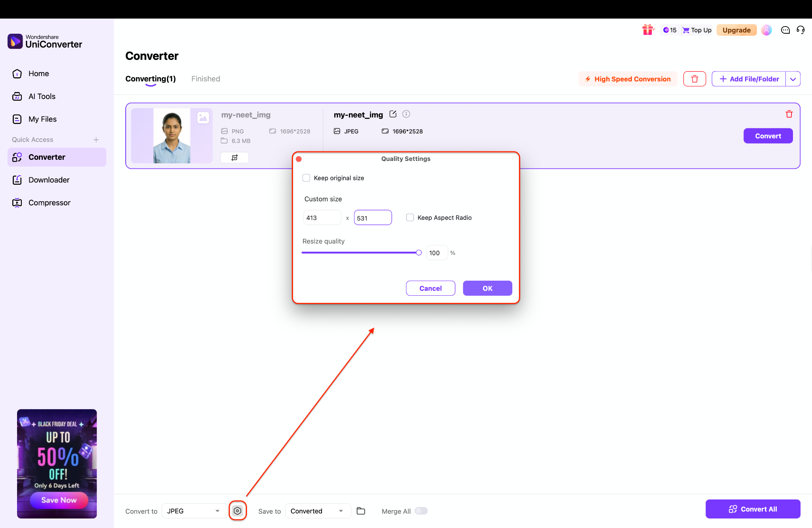This screenshot has height=528, width=812.
Task: Toggle the Merge All switch
Action: [421, 511]
